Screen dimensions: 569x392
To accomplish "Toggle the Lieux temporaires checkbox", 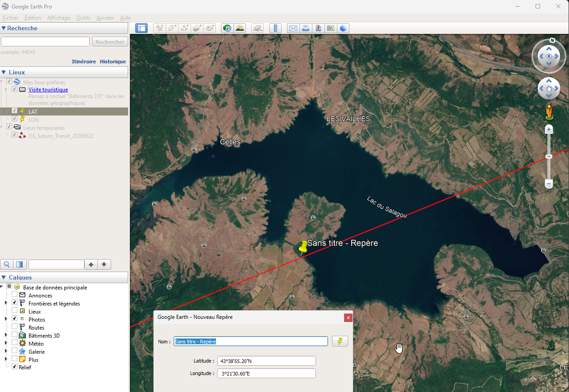I will point(9,127).
